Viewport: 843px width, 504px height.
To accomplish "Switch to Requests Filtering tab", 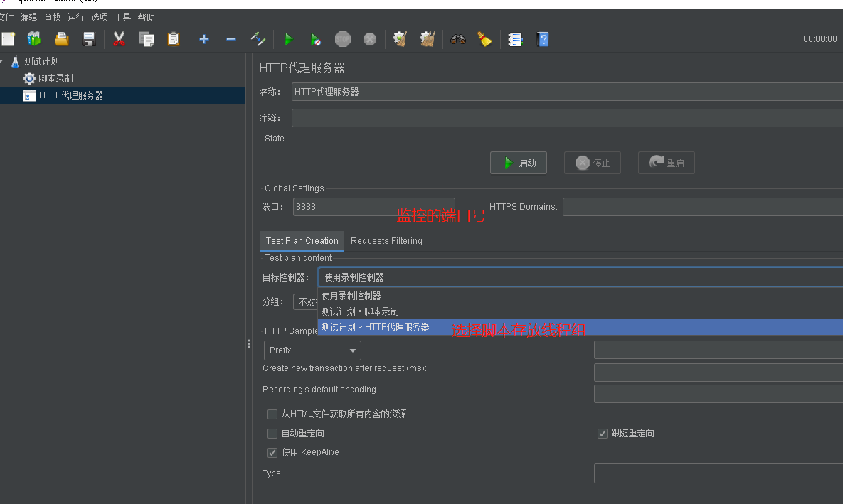I will [x=386, y=241].
